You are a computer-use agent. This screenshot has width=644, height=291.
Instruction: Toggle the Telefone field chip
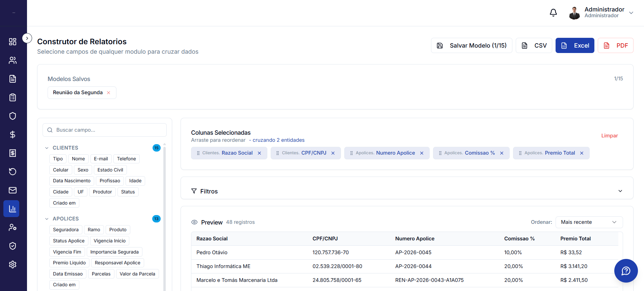(x=127, y=159)
